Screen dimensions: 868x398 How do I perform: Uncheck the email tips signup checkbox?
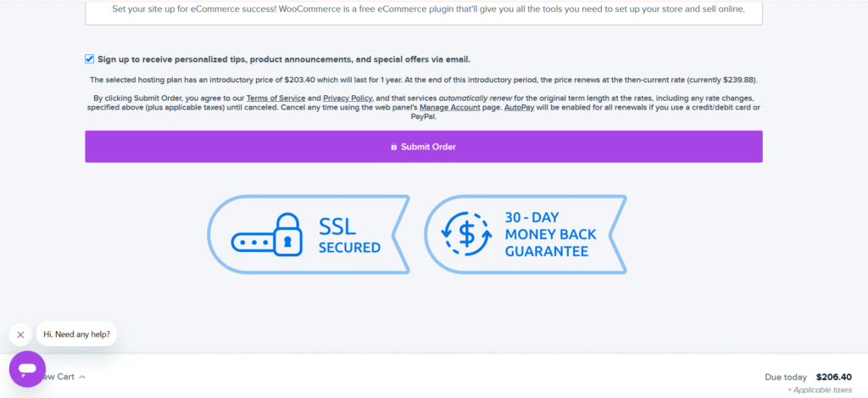tap(90, 59)
